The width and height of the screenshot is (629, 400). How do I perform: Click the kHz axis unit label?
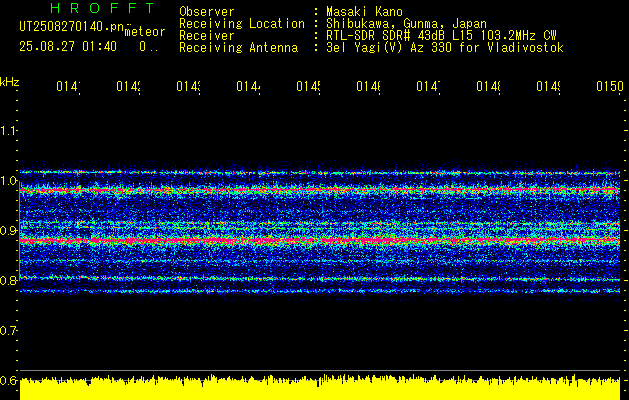click(x=9, y=82)
